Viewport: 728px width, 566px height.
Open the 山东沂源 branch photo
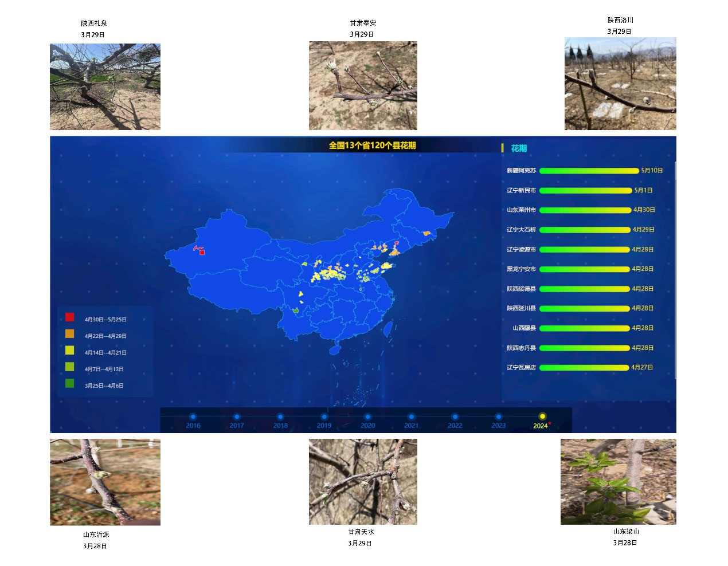click(x=105, y=481)
